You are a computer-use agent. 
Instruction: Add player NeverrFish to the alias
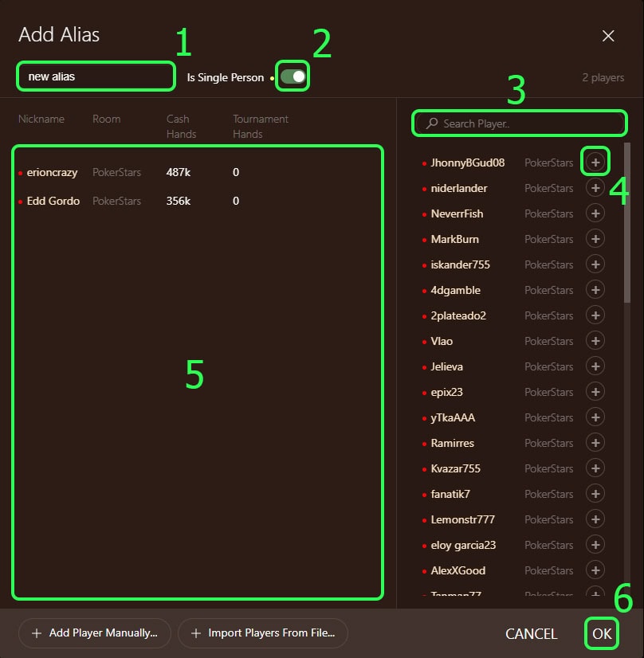(595, 213)
